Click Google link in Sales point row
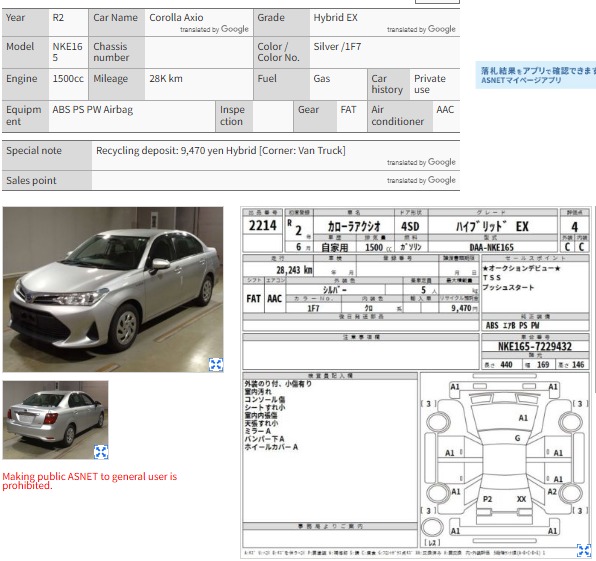This screenshot has width=596, height=561. pos(441,180)
